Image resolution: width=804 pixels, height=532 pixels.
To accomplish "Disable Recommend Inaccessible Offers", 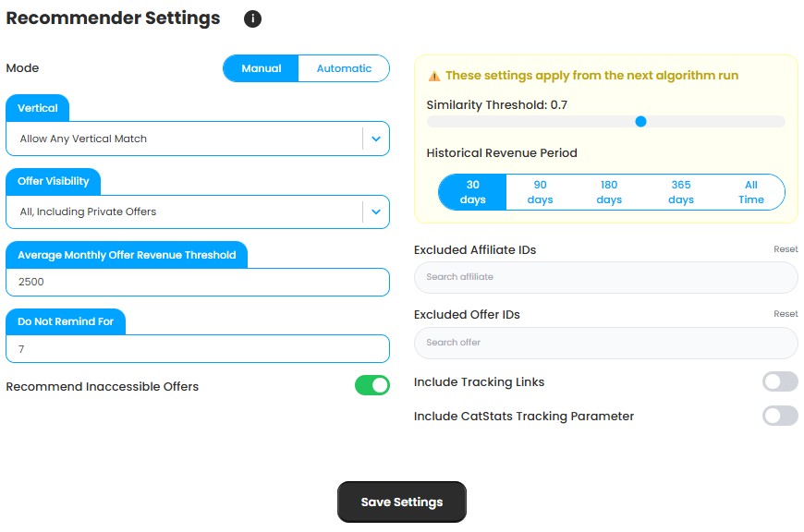I will [371, 386].
